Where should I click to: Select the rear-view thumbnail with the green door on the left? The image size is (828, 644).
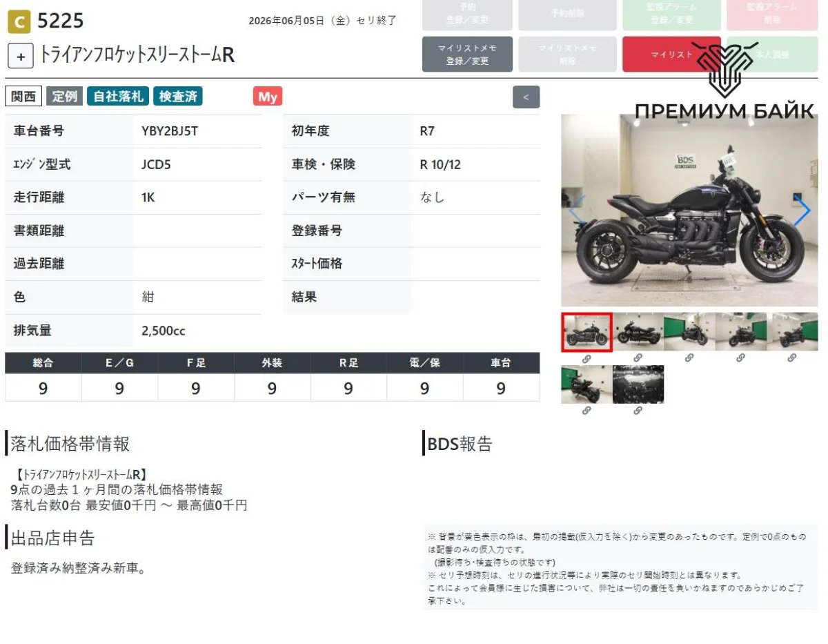click(586, 384)
